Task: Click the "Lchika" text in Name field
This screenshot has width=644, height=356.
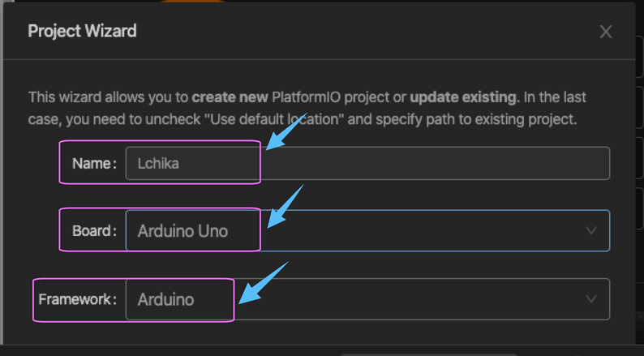Action: (x=158, y=163)
